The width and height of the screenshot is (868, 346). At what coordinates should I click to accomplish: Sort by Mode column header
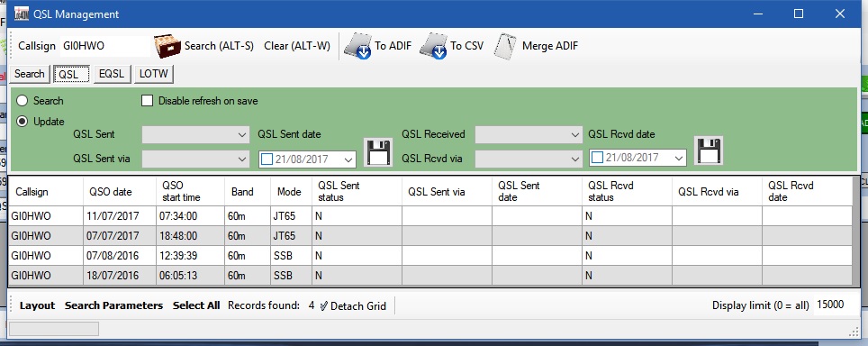coord(291,192)
